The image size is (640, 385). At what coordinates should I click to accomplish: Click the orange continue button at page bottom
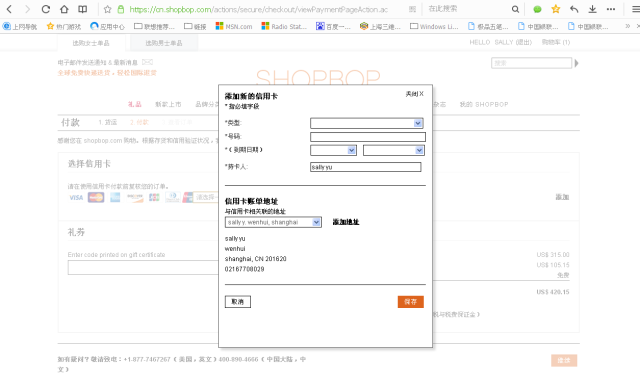tap(564, 360)
